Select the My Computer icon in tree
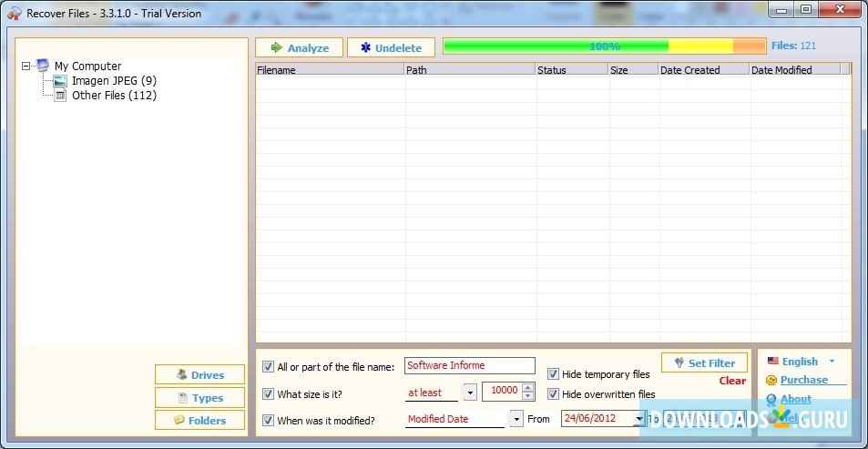 tap(43, 66)
